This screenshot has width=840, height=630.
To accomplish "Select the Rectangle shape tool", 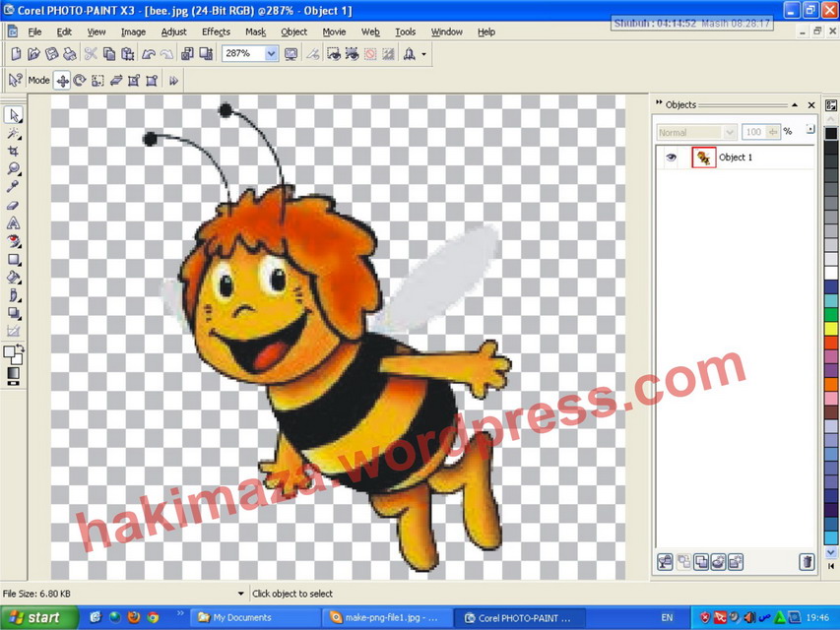I will [x=14, y=260].
